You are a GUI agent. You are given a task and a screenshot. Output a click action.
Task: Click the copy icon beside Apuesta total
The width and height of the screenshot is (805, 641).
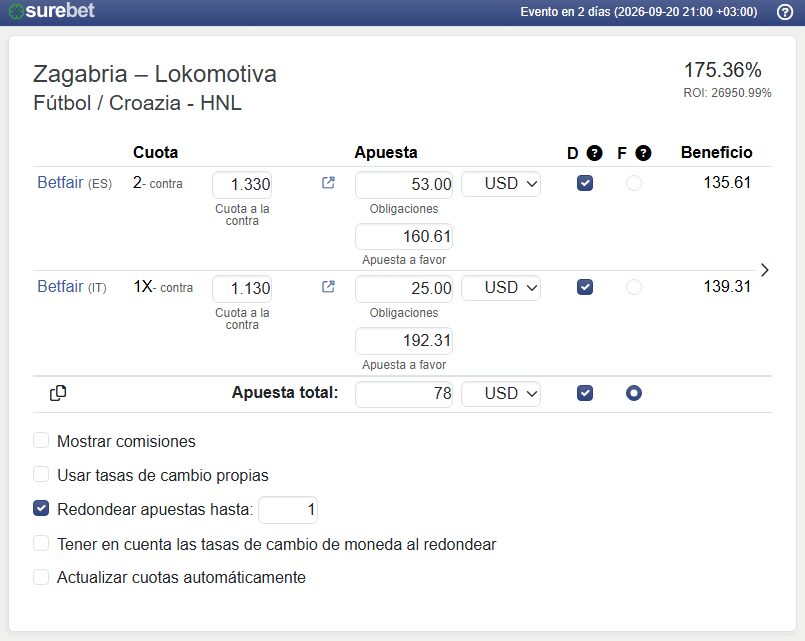[x=58, y=393]
